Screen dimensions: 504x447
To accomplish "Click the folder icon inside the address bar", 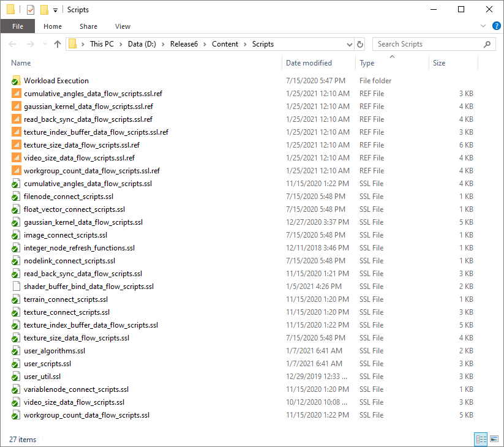I will pos(73,44).
